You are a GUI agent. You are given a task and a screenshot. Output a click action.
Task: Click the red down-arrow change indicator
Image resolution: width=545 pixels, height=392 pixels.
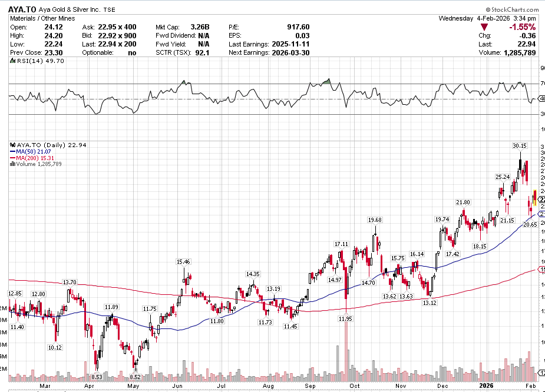pos(485,28)
